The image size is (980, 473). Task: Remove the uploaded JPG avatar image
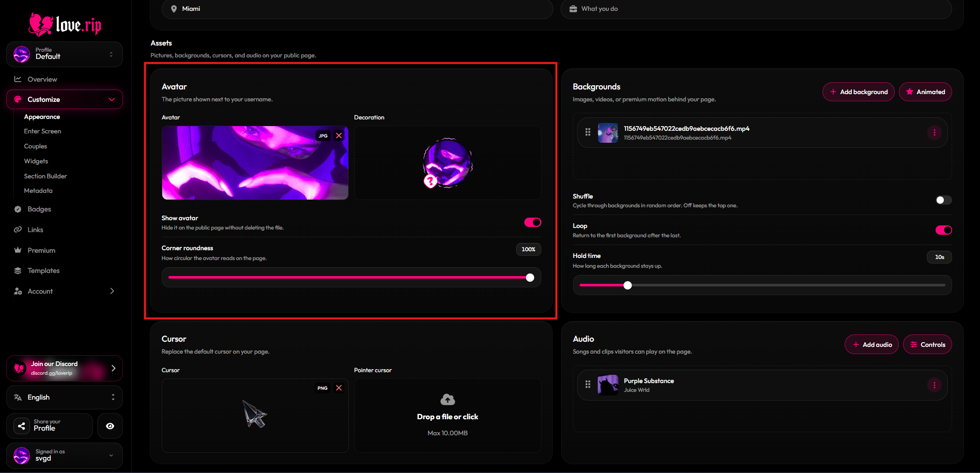[339, 135]
